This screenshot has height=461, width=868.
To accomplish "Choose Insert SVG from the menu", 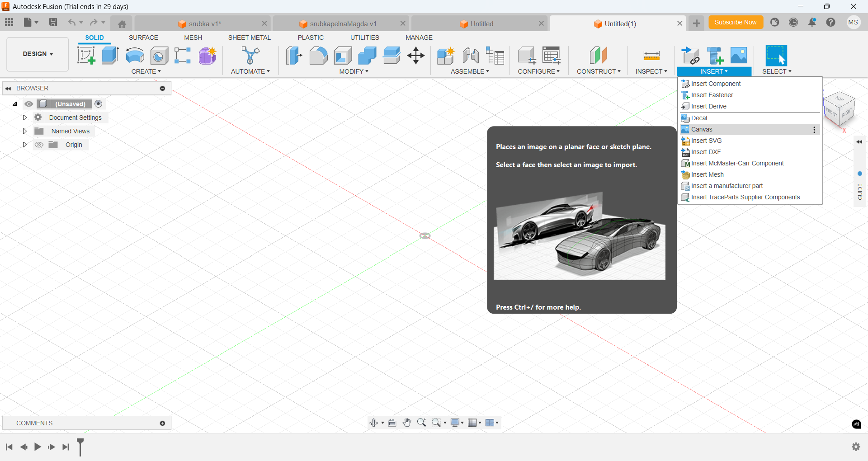I will [750, 141].
